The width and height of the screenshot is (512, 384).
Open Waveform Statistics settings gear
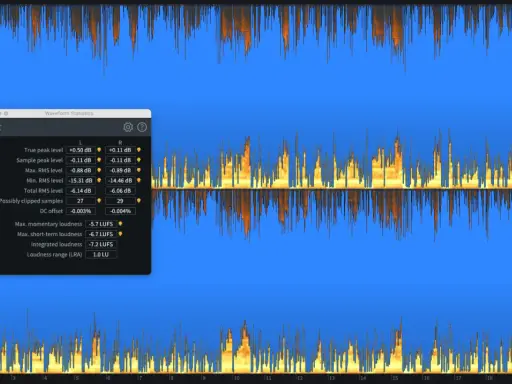click(128, 127)
